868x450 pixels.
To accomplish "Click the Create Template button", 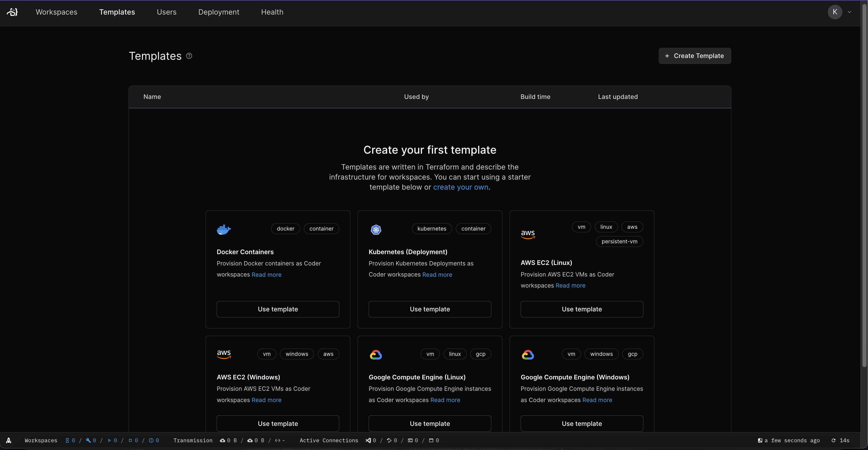I will point(694,56).
